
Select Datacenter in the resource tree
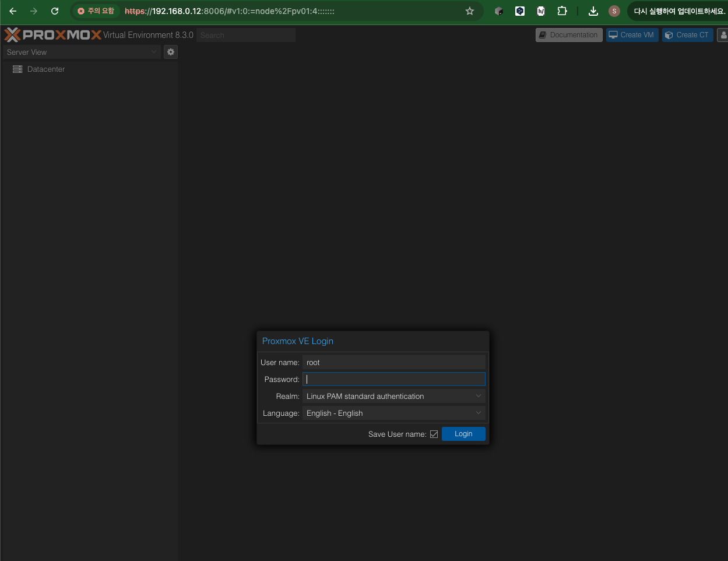click(x=46, y=69)
